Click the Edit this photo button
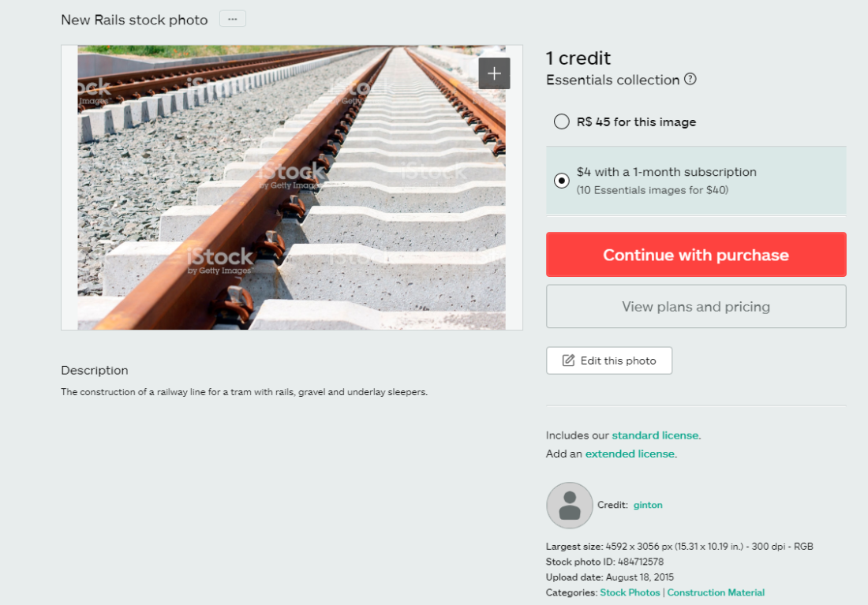This screenshot has width=868, height=605. click(609, 361)
